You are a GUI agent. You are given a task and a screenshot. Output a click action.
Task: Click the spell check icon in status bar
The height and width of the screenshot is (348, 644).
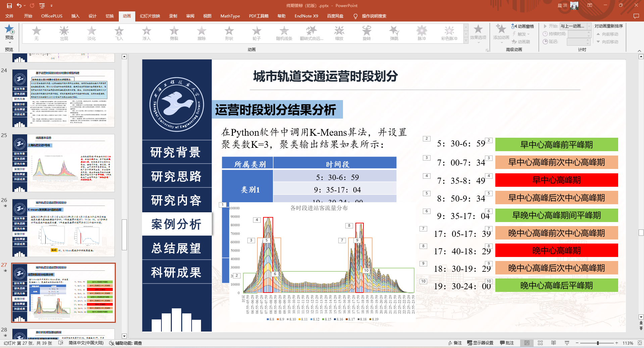coord(60,343)
